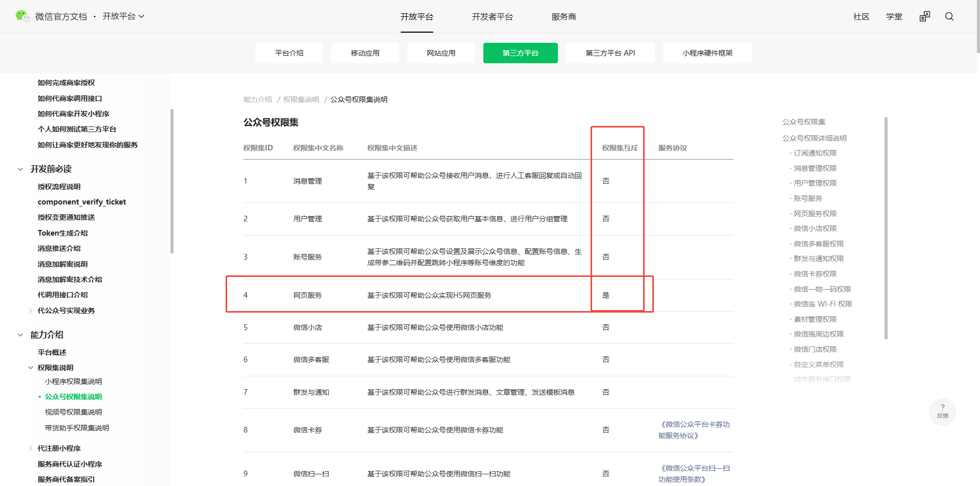Click the 权限集说明 breadcrumb link

(x=301, y=99)
